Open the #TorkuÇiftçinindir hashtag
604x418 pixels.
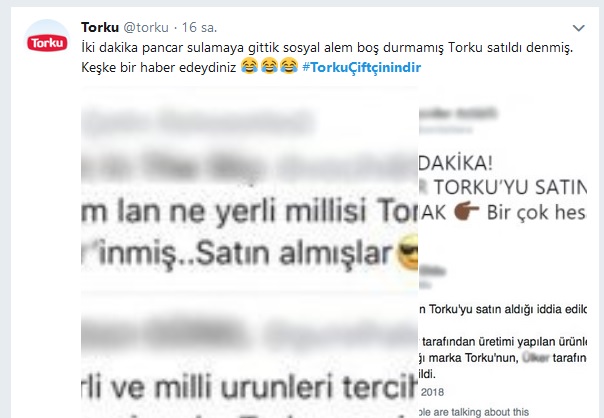[x=362, y=67]
